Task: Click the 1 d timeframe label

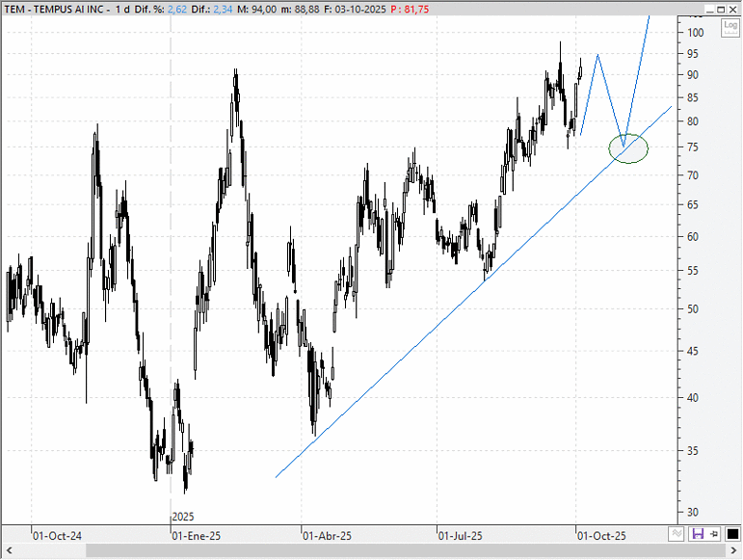Action: (122, 8)
